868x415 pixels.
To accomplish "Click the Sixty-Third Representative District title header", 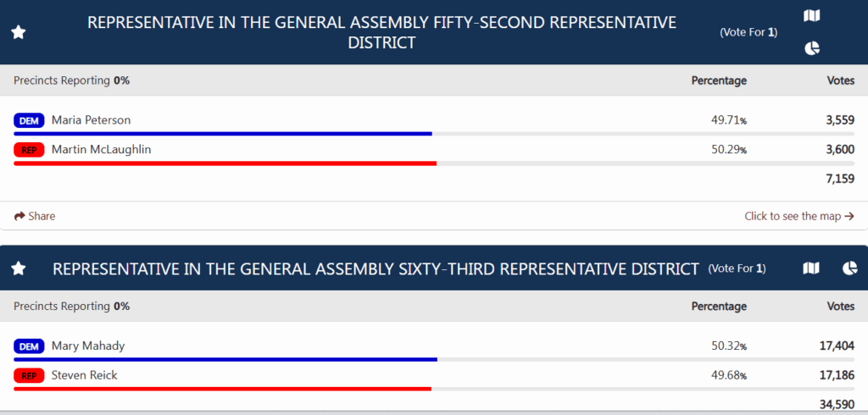I will [x=376, y=269].
